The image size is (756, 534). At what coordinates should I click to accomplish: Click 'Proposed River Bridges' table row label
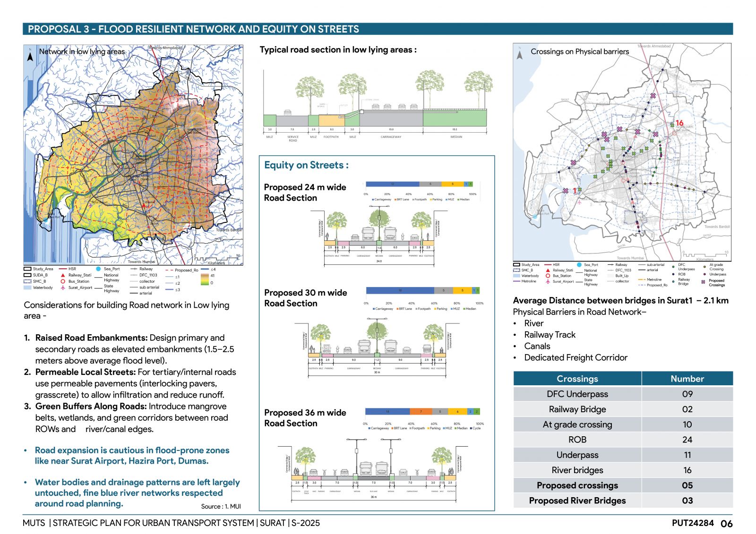point(577,500)
